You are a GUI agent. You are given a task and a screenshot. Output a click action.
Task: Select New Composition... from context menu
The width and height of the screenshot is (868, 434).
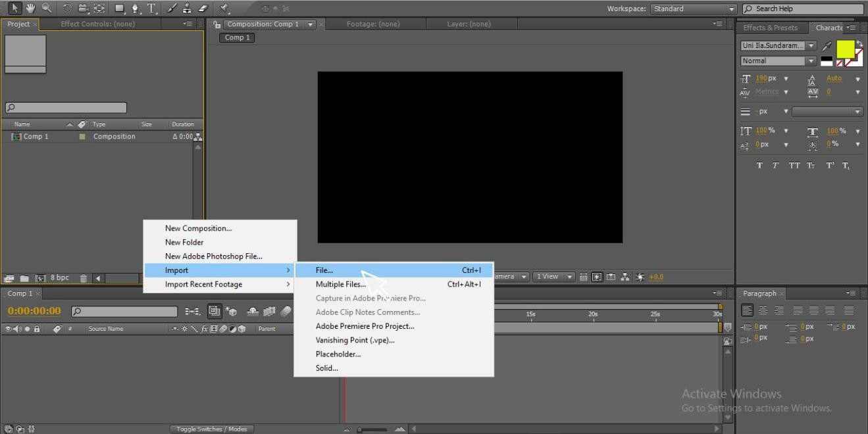tap(198, 228)
